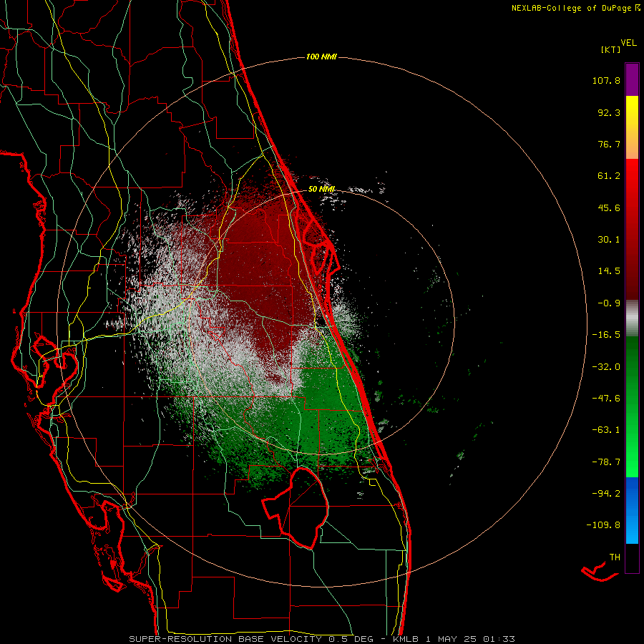The image size is (644, 644).
Task: Click the TH legend label
Action: (615, 557)
